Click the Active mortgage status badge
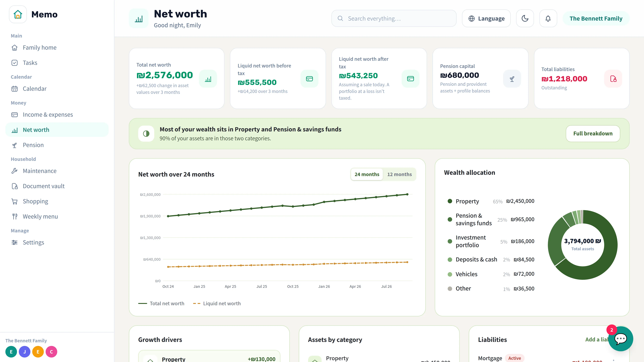Image resolution: width=644 pixels, height=362 pixels. pos(514,358)
